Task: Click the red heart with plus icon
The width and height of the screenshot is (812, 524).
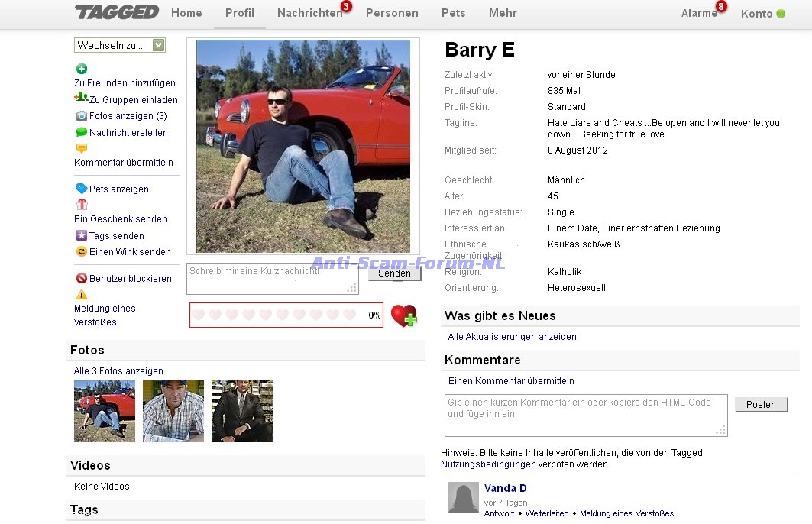Action: [x=403, y=315]
